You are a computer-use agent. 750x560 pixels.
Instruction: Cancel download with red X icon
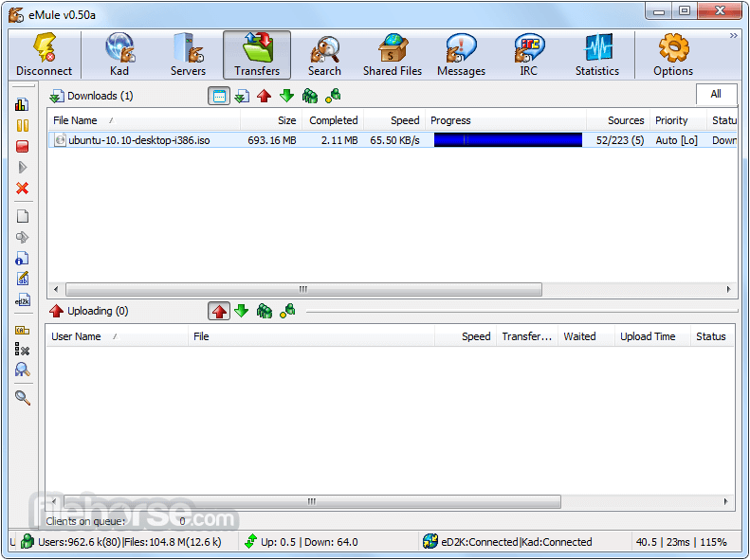[x=22, y=188]
